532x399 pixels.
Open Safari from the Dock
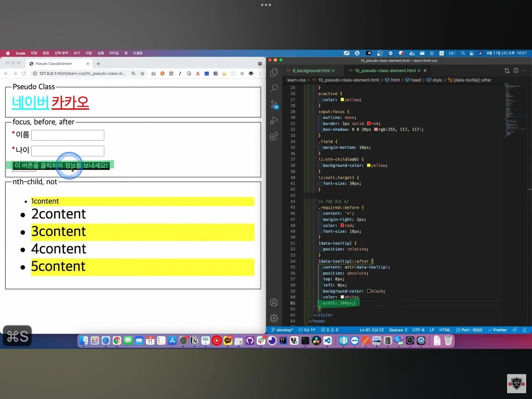click(x=106, y=341)
